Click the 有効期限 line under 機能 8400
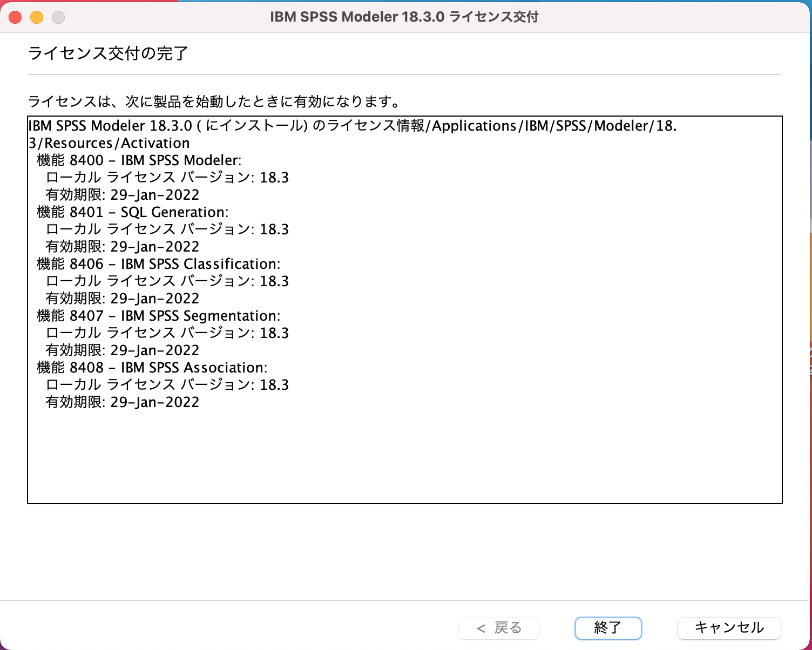 [123, 195]
